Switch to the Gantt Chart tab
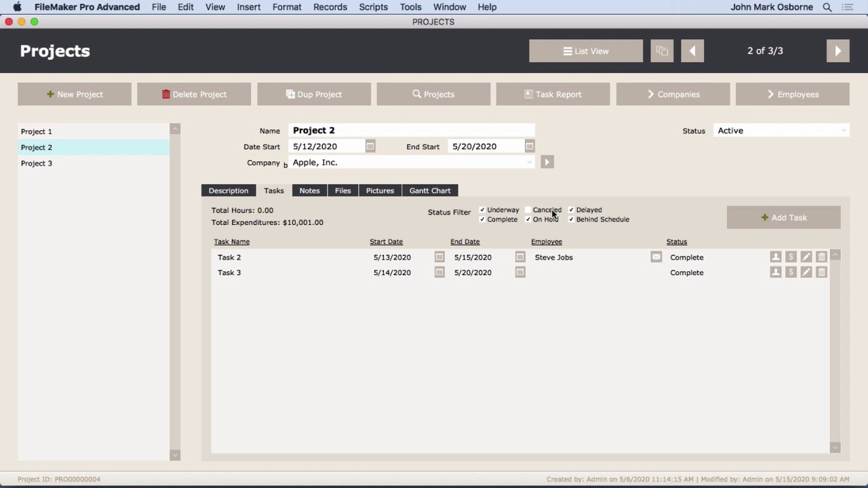868x488 pixels. [x=430, y=190]
